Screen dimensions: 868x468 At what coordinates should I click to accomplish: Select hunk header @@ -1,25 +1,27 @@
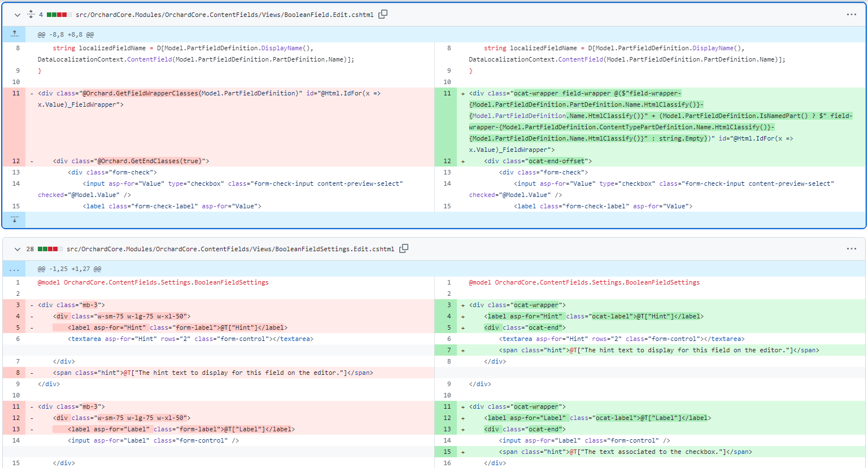point(69,269)
